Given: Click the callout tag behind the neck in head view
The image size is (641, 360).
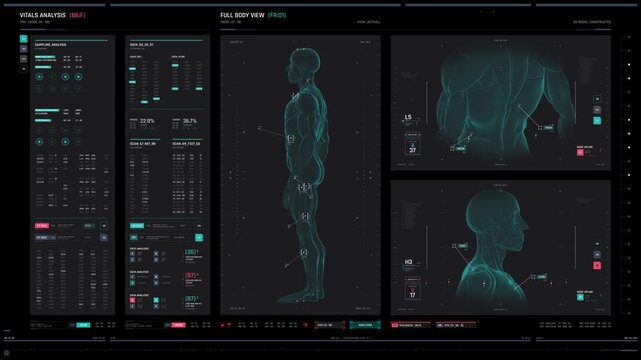Looking at the screenshot, I should coord(462,246).
